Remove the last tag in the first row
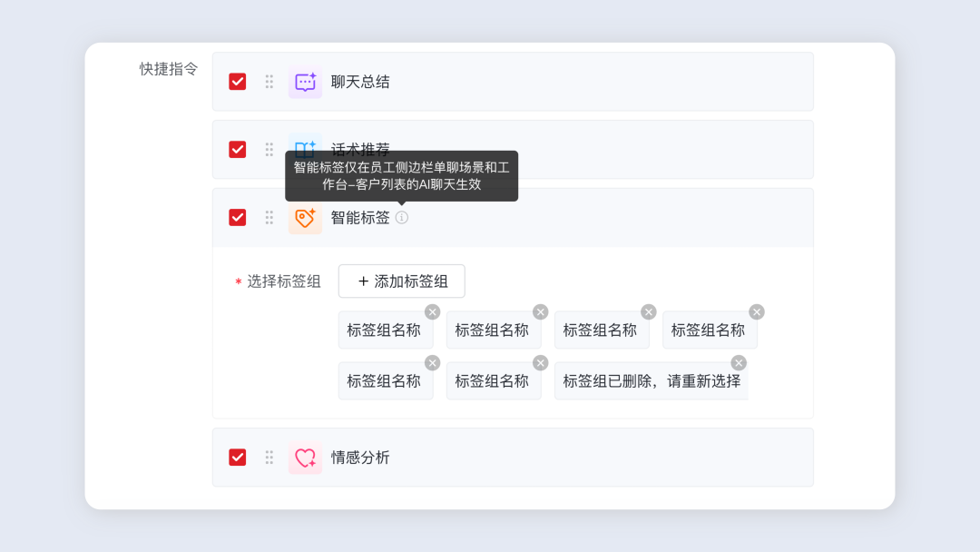The height and width of the screenshot is (552, 980). [x=756, y=310]
